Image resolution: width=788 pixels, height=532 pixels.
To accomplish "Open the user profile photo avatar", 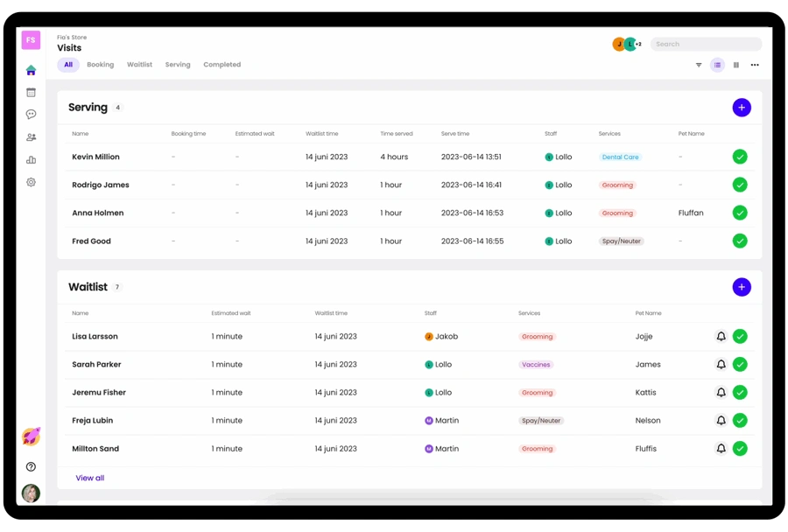I will click(31, 493).
